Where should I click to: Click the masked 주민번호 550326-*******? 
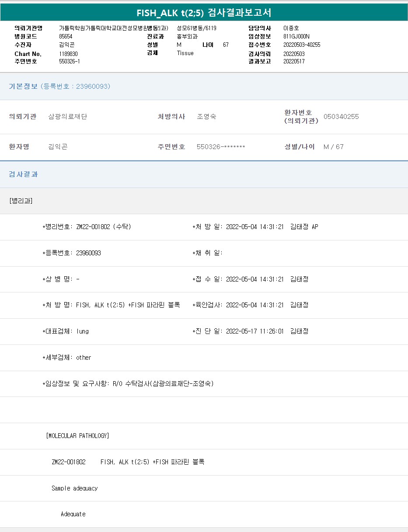coord(221,147)
